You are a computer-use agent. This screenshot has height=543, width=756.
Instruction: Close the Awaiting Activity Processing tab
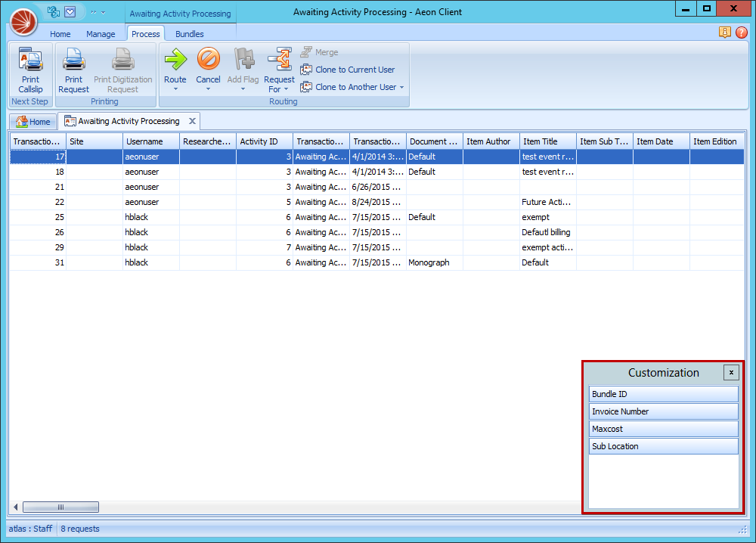pyautogui.click(x=192, y=121)
